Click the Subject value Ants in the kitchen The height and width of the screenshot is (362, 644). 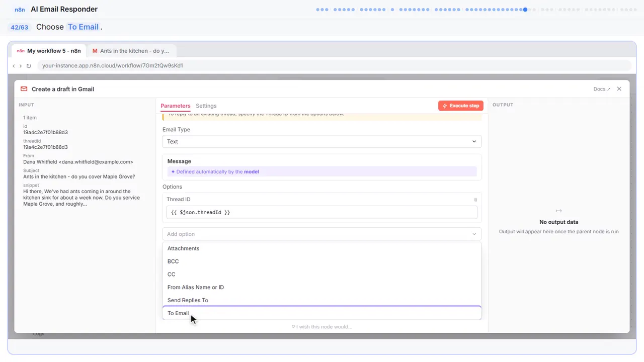pos(79,177)
